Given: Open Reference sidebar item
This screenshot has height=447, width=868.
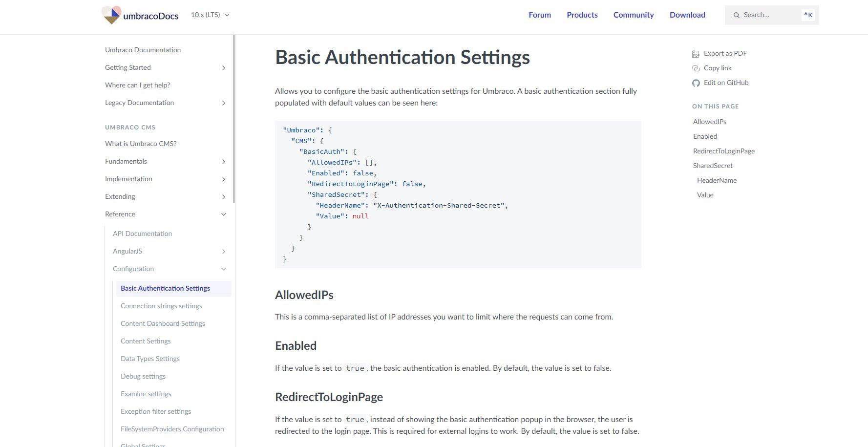Looking at the screenshot, I should point(120,214).
